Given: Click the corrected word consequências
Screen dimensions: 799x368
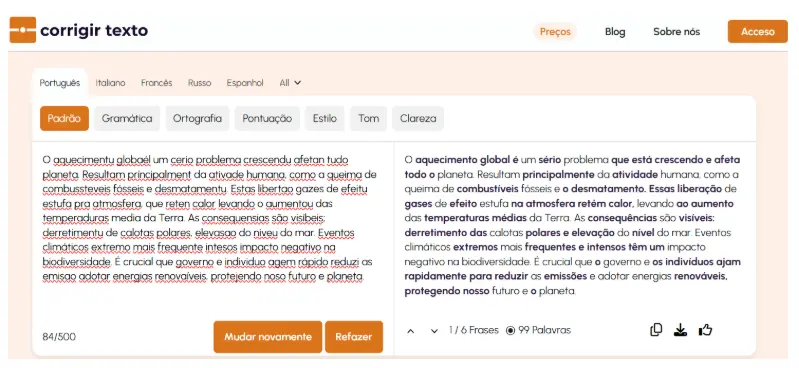Looking at the screenshot, I should coord(622,218).
